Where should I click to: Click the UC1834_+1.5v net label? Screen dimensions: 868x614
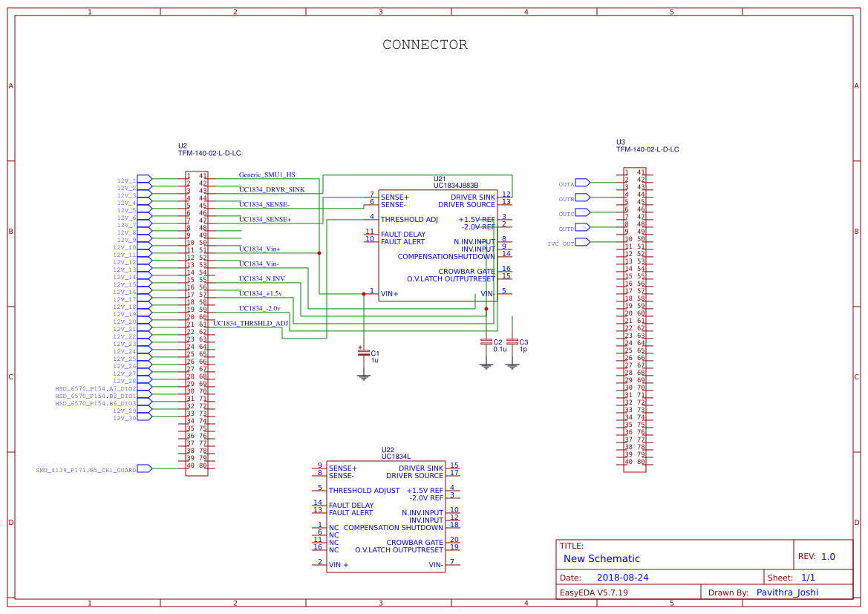click(x=260, y=294)
